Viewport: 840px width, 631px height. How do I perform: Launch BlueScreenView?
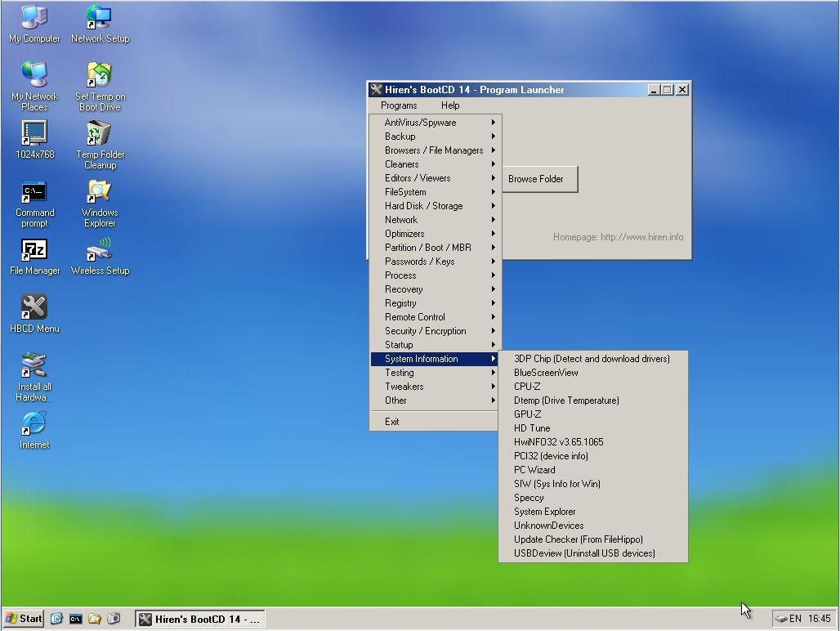[593, 374]
